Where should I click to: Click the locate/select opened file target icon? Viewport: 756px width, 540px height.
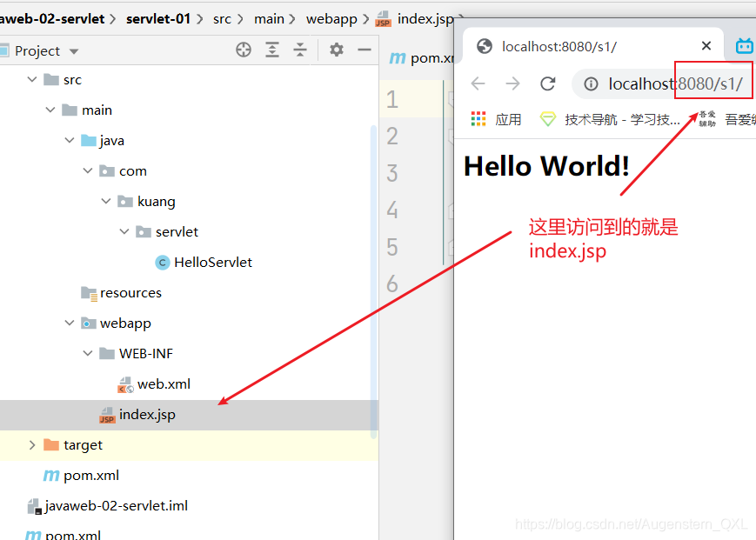point(244,50)
